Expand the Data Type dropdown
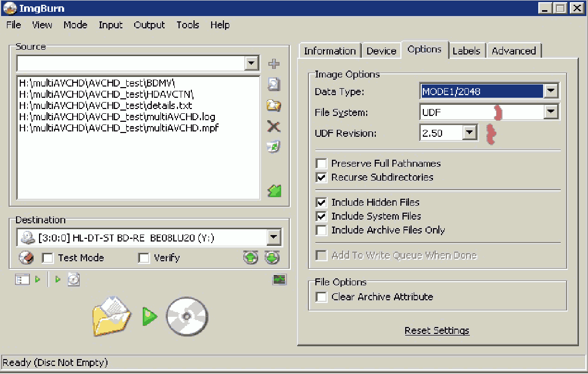Image resolution: width=588 pixels, height=374 pixels. [551, 91]
